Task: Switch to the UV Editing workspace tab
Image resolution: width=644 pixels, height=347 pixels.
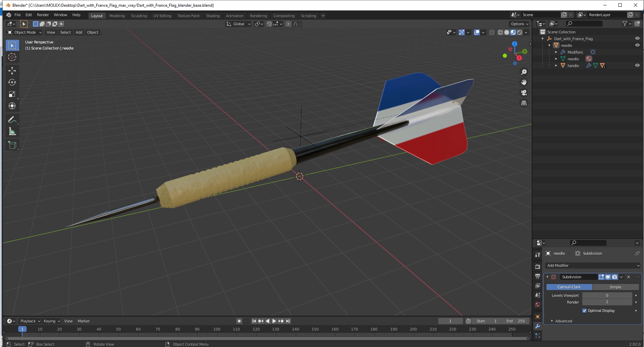Action: 162,16
